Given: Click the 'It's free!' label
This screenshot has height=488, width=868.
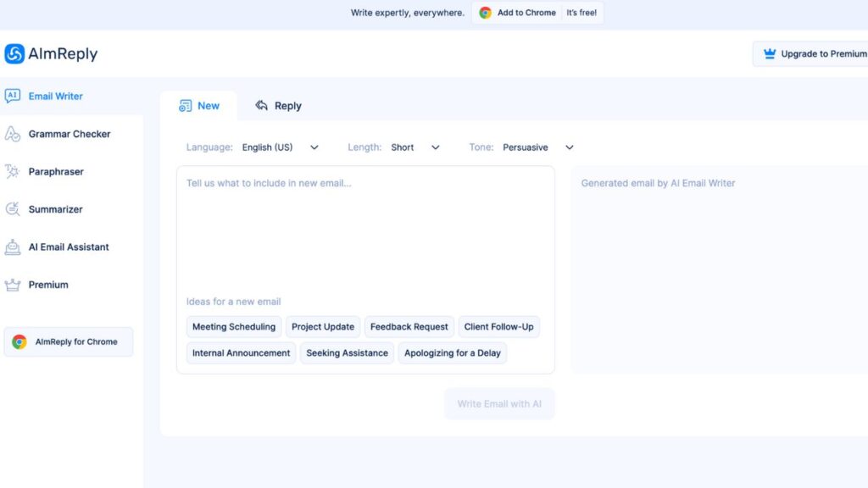Looking at the screenshot, I should tap(581, 13).
